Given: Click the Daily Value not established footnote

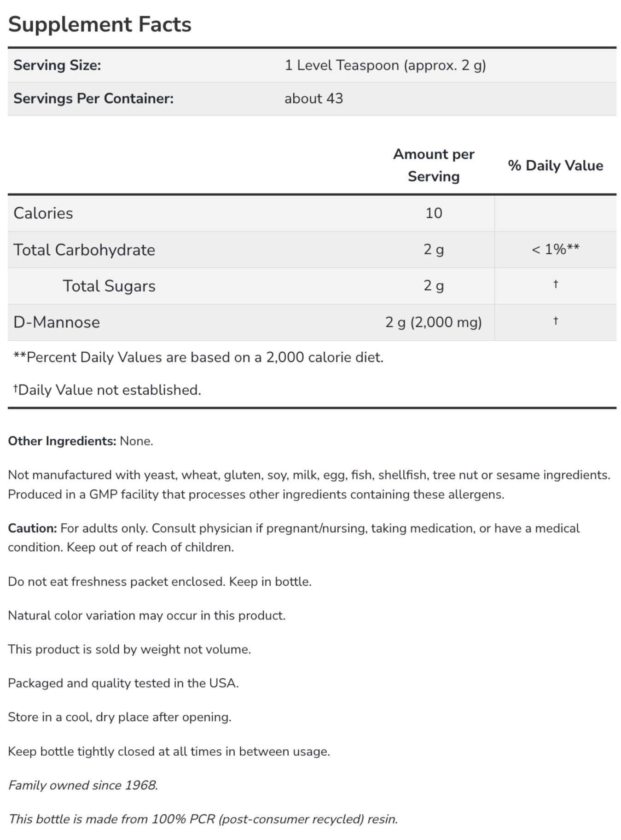Looking at the screenshot, I should click(107, 390).
